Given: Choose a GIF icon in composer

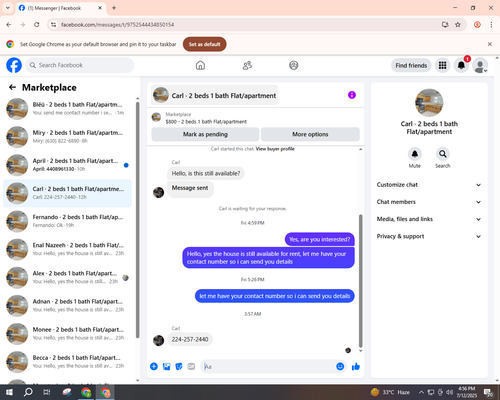Looking at the screenshot, I should pyautogui.click(x=191, y=367).
